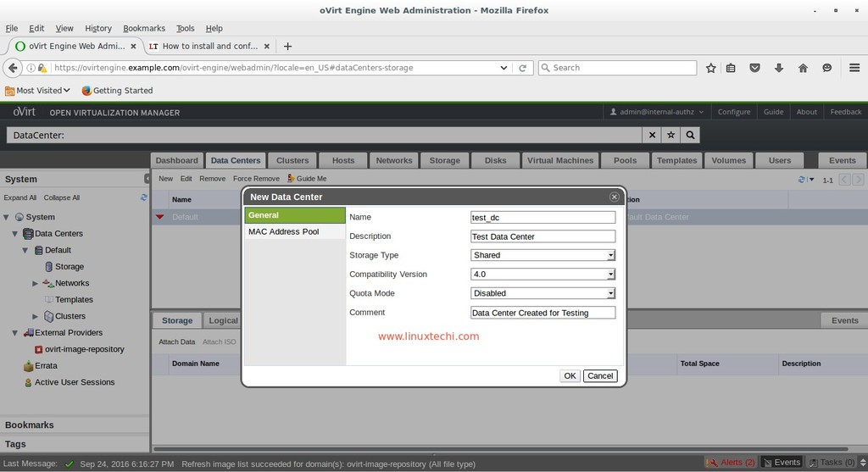Click the site identity lock icon
This screenshot has height=472, width=868.
[42, 68]
